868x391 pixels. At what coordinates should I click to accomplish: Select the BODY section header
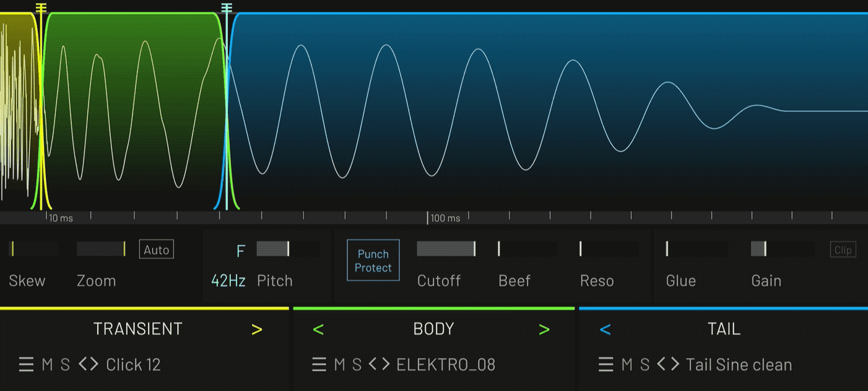[x=433, y=329]
